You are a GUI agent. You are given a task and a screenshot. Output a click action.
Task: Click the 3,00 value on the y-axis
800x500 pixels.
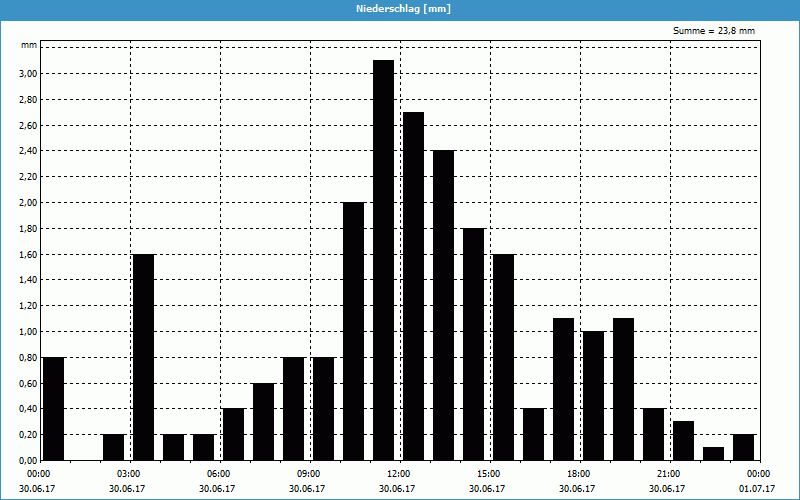coord(27,73)
